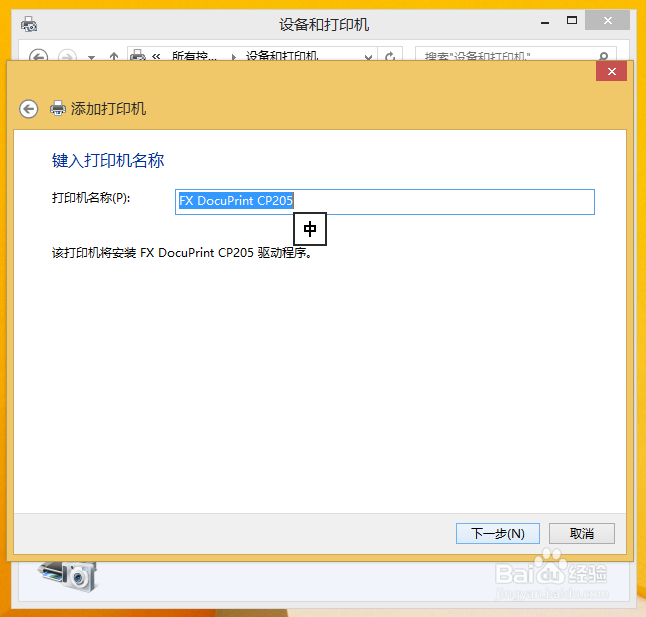Minimize the Devices and Printers window

545,22
